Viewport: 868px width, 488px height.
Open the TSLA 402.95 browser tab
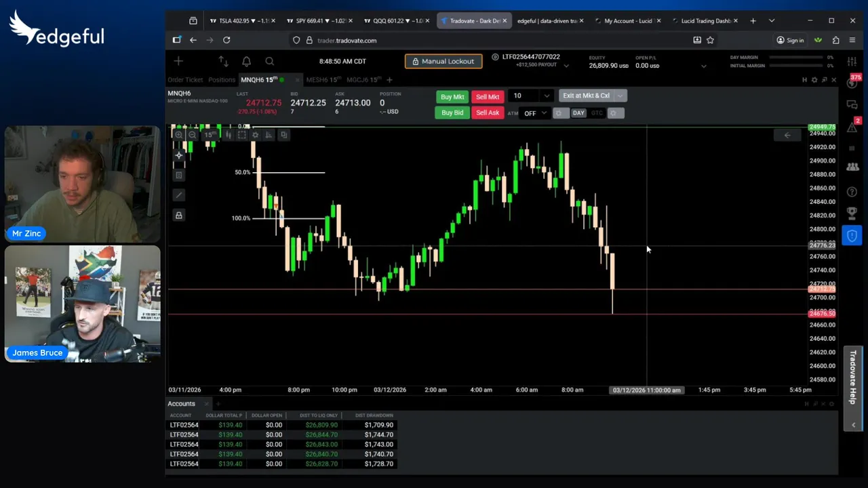242,21
